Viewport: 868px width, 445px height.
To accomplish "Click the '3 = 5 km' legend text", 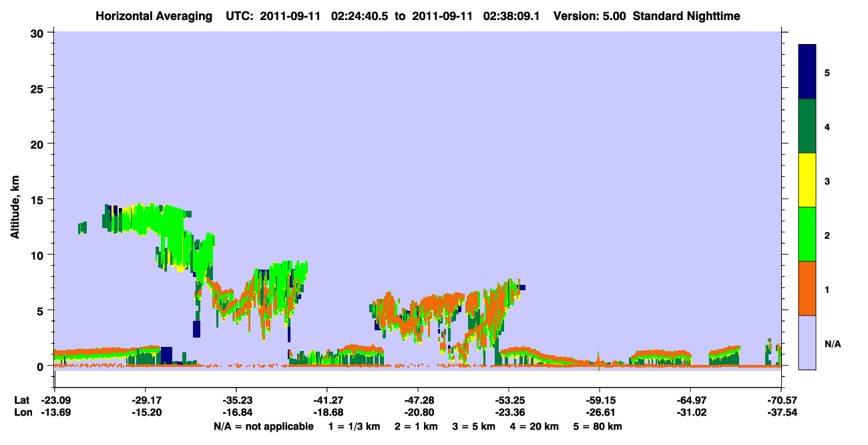I will [473, 427].
